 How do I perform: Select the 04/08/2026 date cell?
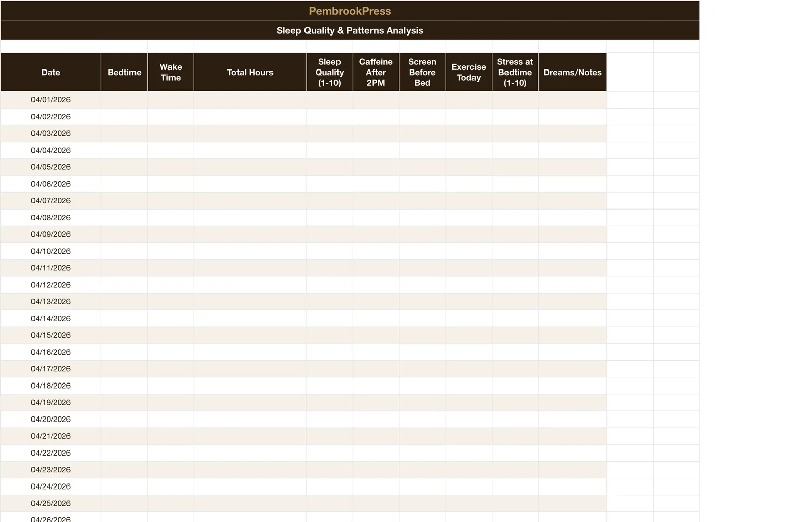(x=51, y=217)
